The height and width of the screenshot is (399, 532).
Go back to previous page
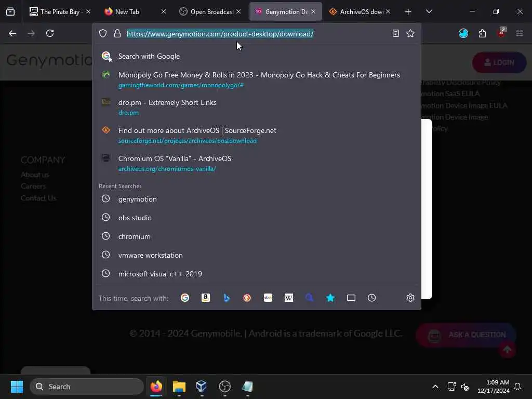coord(12,33)
